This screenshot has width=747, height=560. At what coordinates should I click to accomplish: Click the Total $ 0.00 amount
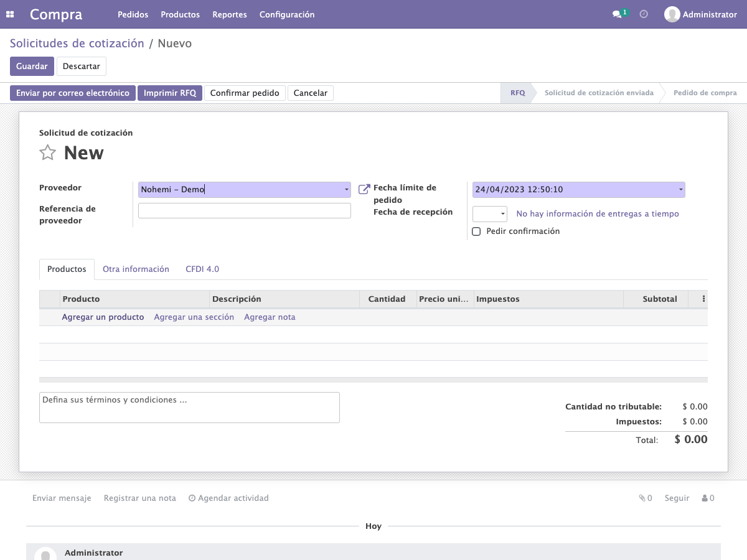pyautogui.click(x=691, y=439)
